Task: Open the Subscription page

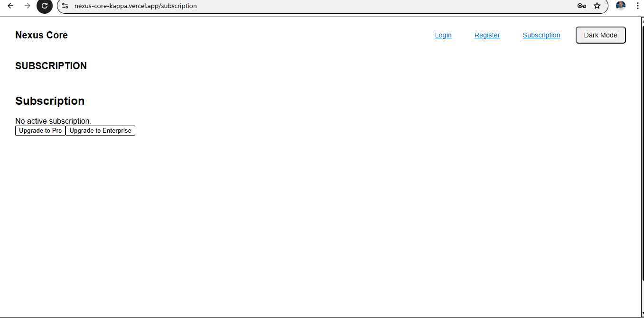Action: click(541, 35)
